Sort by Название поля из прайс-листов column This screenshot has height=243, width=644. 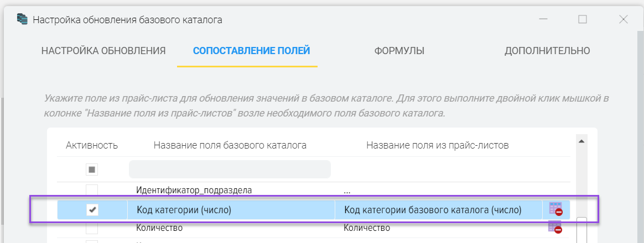[x=437, y=145]
